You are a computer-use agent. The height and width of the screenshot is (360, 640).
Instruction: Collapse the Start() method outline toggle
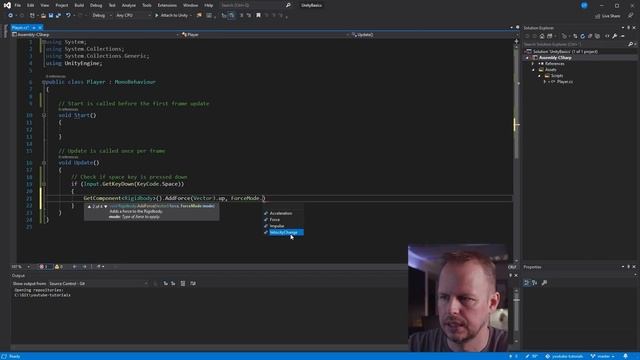coord(44,115)
